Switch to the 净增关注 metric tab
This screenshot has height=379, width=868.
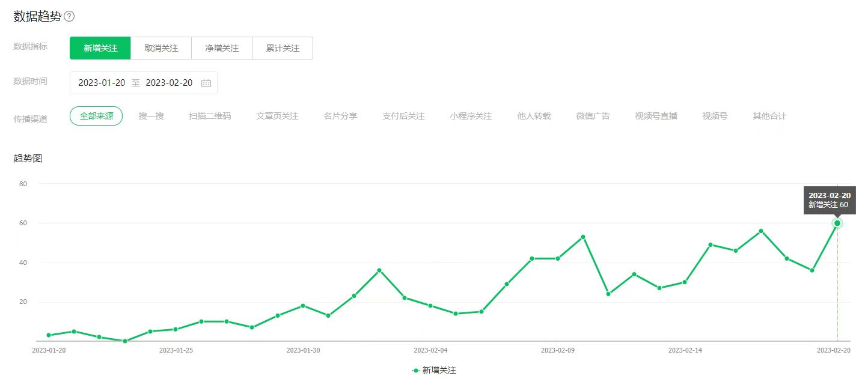[x=222, y=48]
